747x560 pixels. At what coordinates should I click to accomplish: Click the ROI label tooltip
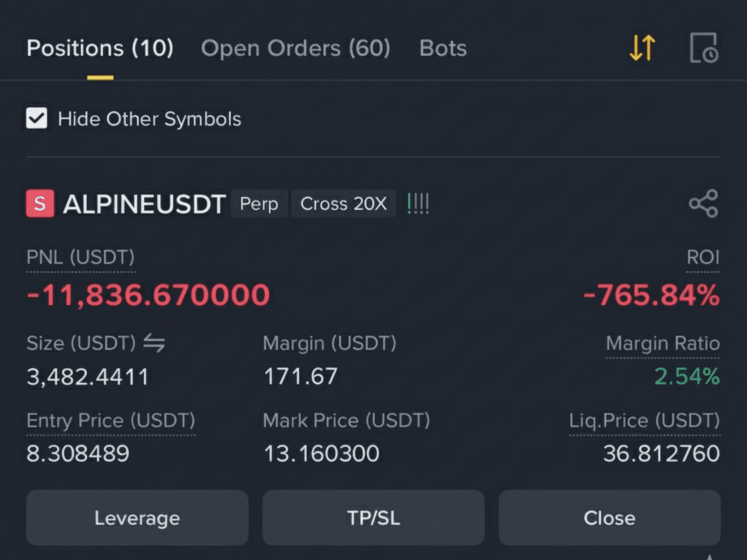[x=703, y=257]
